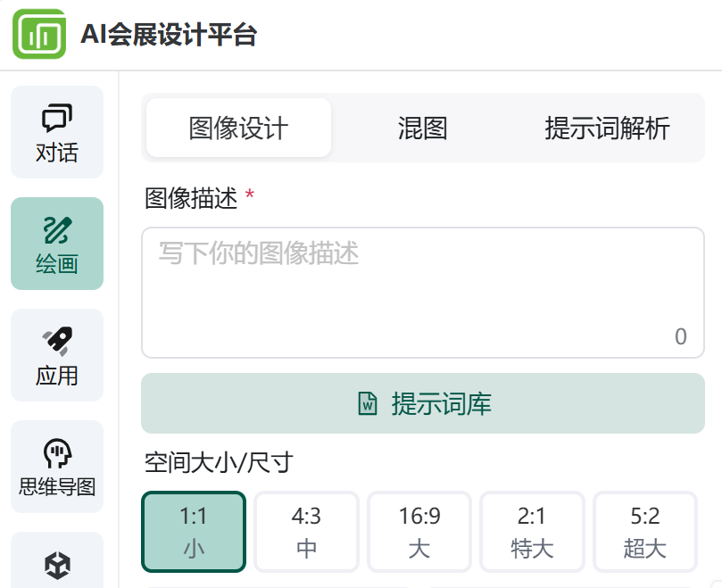The width and height of the screenshot is (722, 588).
Task: Click the AI会展设计平台 title text
Action: pos(169,35)
